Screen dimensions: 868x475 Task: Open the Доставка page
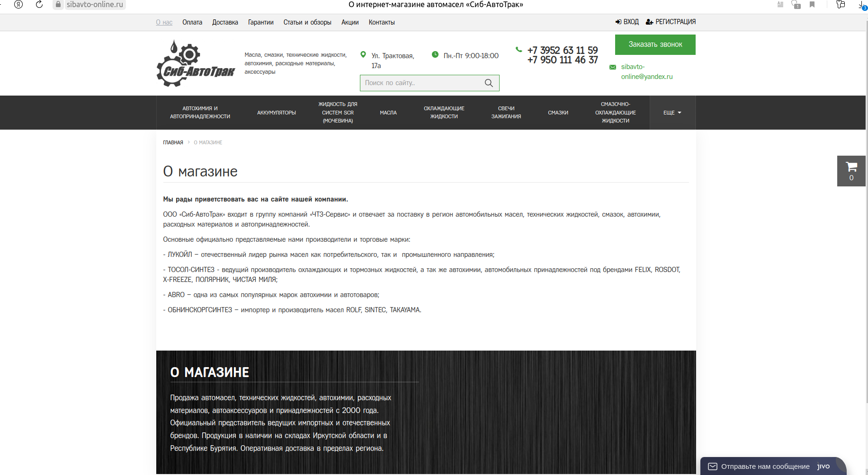(225, 22)
